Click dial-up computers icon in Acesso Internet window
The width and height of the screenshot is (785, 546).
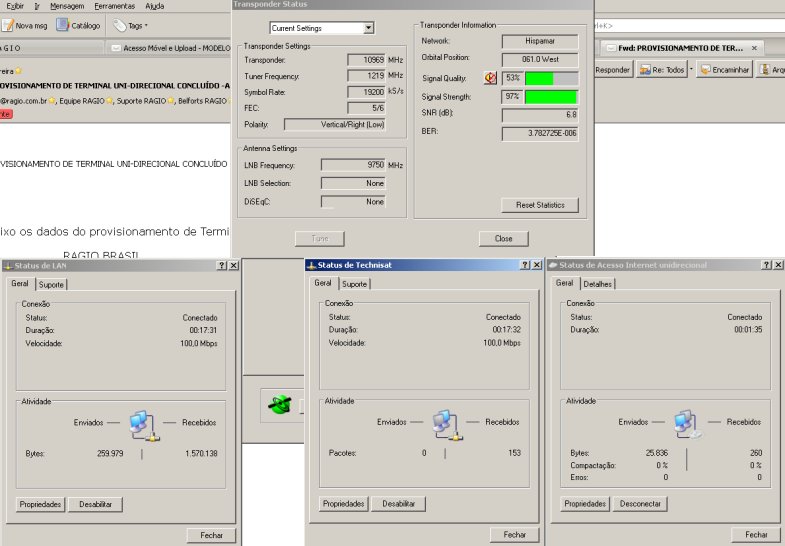pos(687,424)
